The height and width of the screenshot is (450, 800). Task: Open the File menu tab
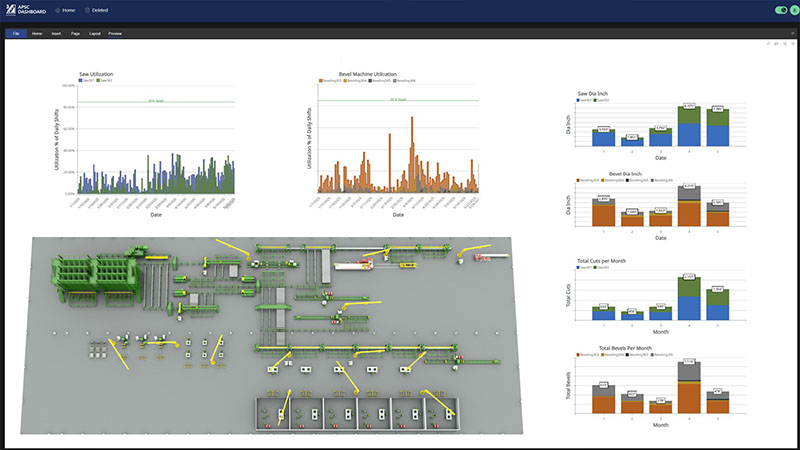pos(15,33)
